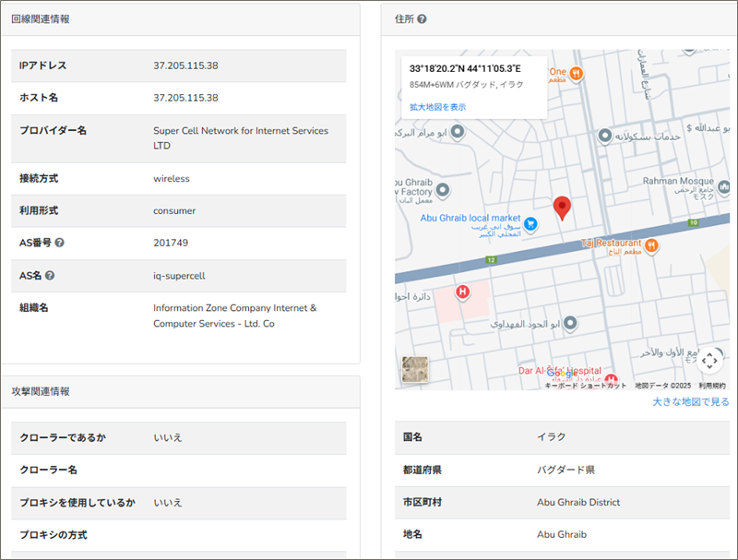
Task: Click the help icon next to AS名
Action: click(50, 275)
